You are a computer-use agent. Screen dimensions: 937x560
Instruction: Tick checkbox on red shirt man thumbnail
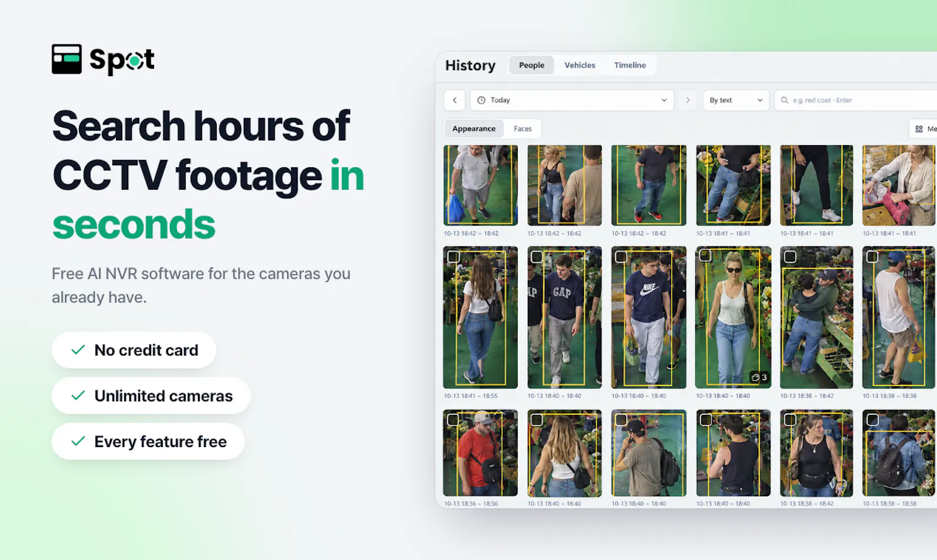point(453,420)
